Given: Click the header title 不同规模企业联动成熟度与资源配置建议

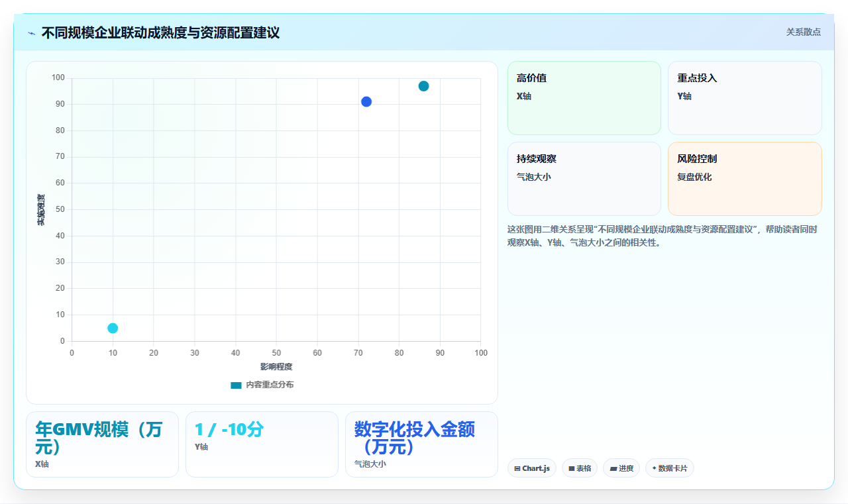Looking at the screenshot, I should click(160, 32).
